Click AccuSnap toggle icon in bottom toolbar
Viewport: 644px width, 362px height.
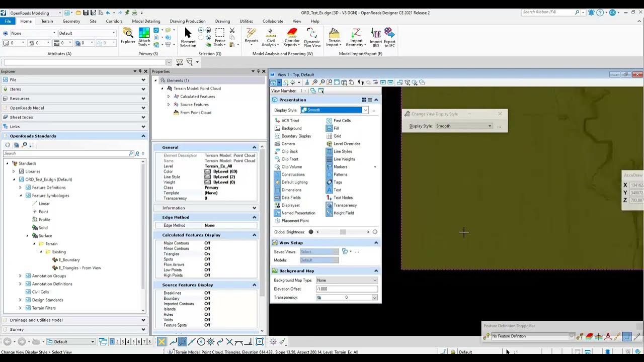(x=162, y=342)
